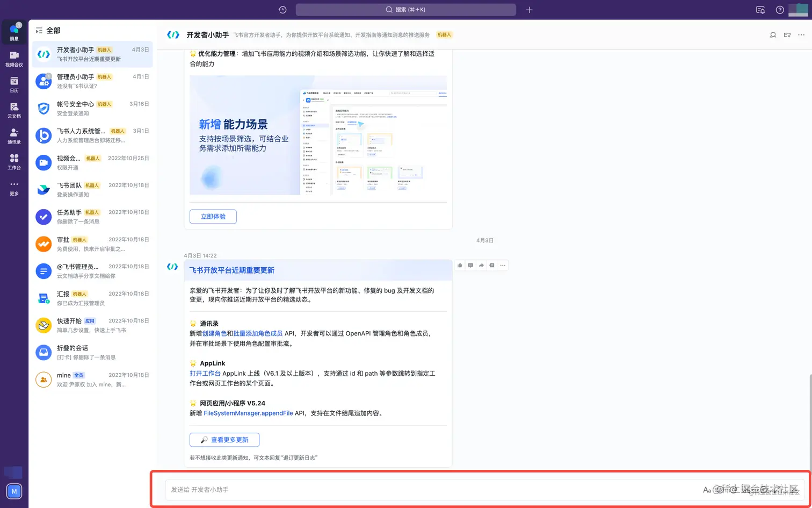Screen dimensions: 812x508
Task: Click the M avatar at sidebar bottom
Action: (14, 491)
